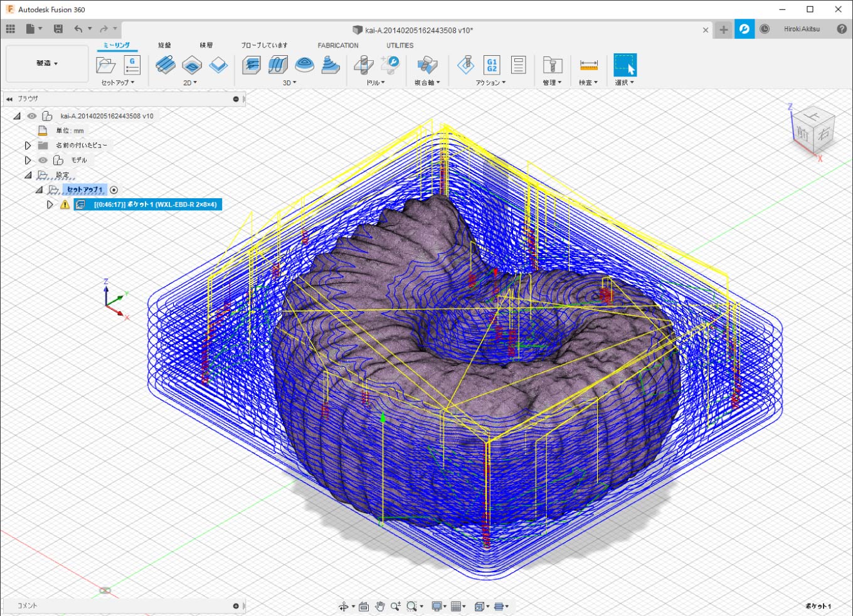Switch to the FABRICATION tab
The height and width of the screenshot is (616, 853).
337,45
